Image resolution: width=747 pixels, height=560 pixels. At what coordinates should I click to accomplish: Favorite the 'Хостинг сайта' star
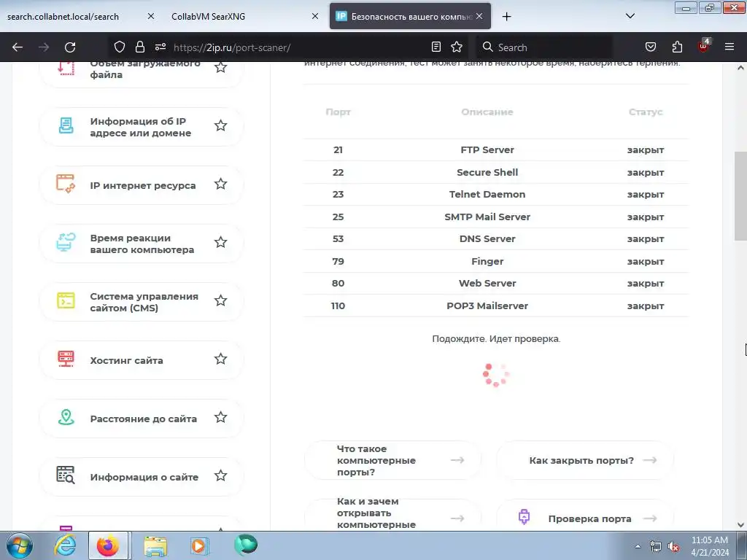coord(220,359)
